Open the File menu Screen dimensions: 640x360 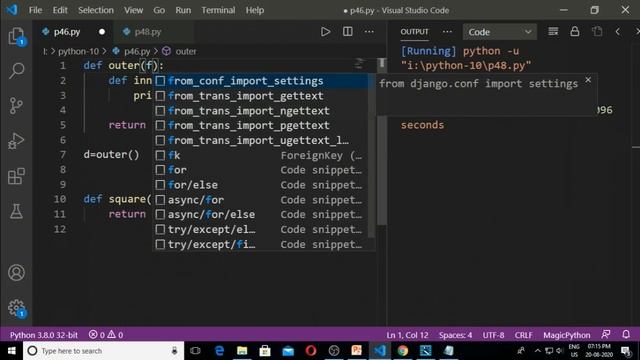[x=35, y=10]
